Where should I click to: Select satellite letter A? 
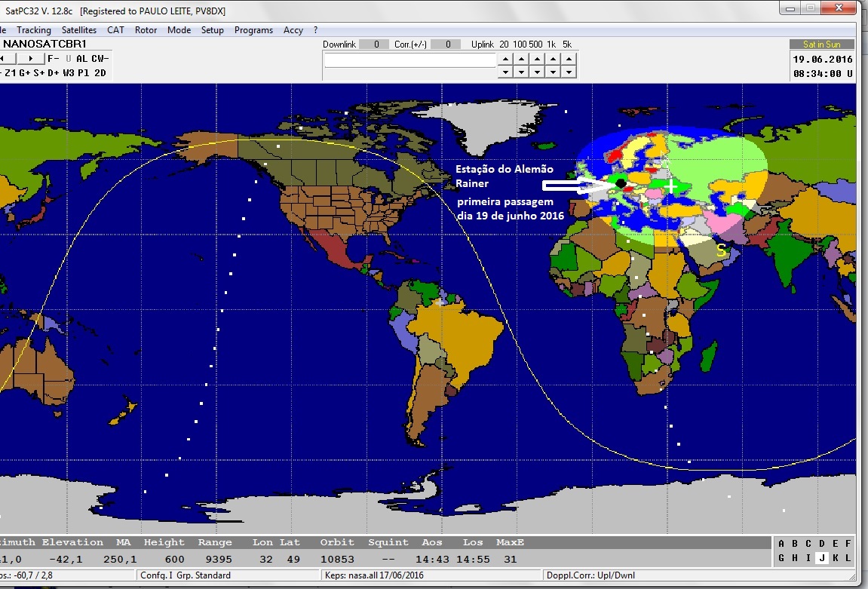click(x=781, y=544)
